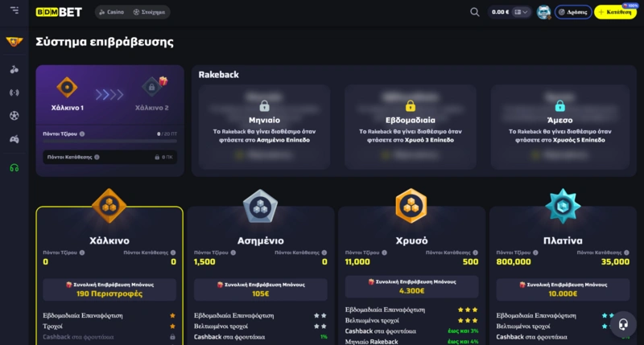The image size is (644, 345).
Task: Click info icon beside Πόντοι Τζίρου progress
Action: [82, 134]
